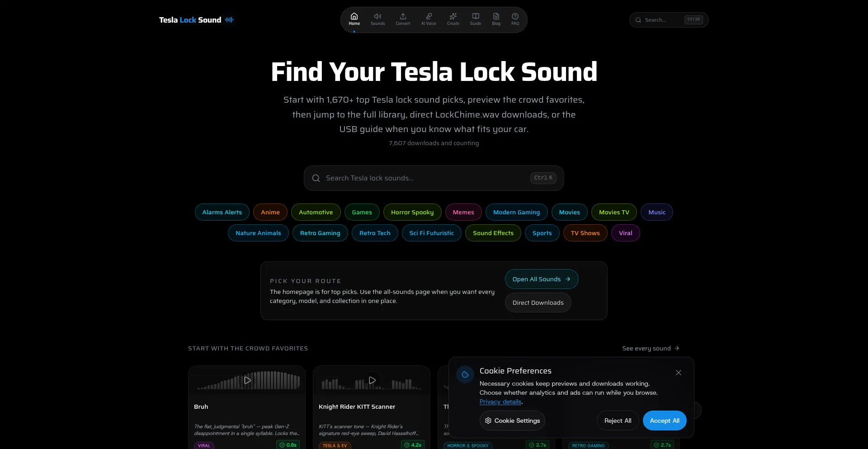This screenshot has height=449, width=868.
Task: Open the Knight Rider KITT Scanner title
Action: pos(357,406)
